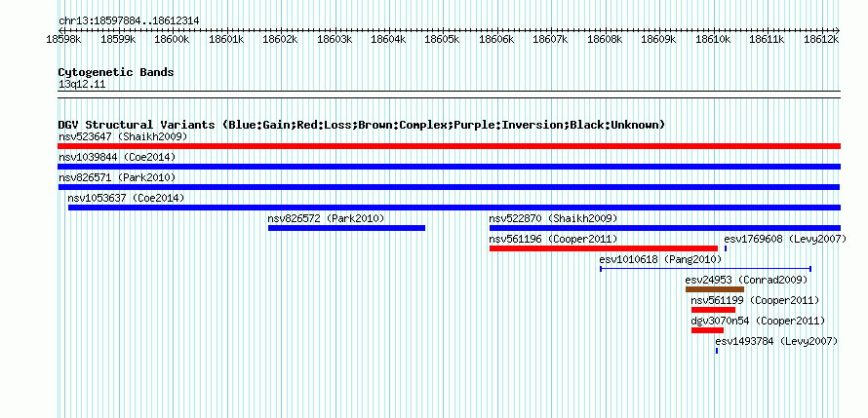Click the blue nsv522870 gain bar
Viewport: 868px width, 418px height.
665,228
